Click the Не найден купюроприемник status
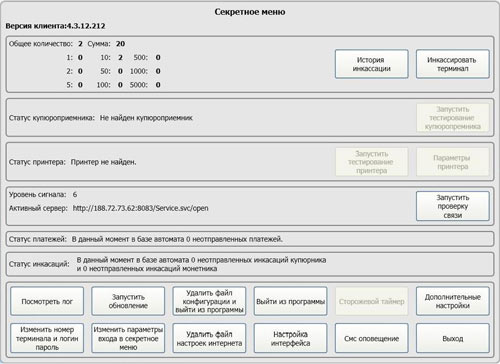 [146, 118]
